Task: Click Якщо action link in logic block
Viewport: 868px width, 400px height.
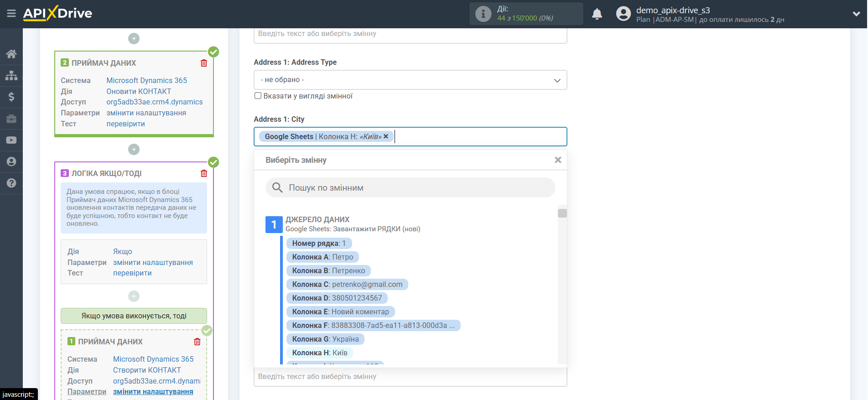Action: (x=122, y=251)
